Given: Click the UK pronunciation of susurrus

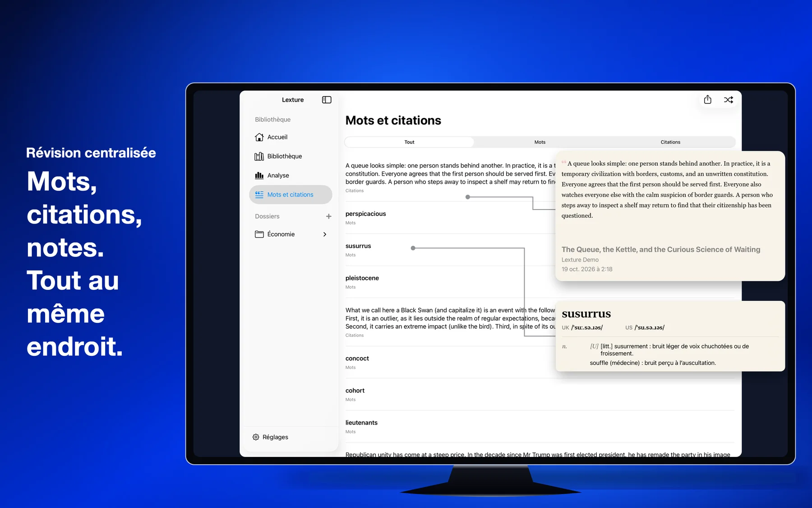Looking at the screenshot, I should click(x=582, y=327).
